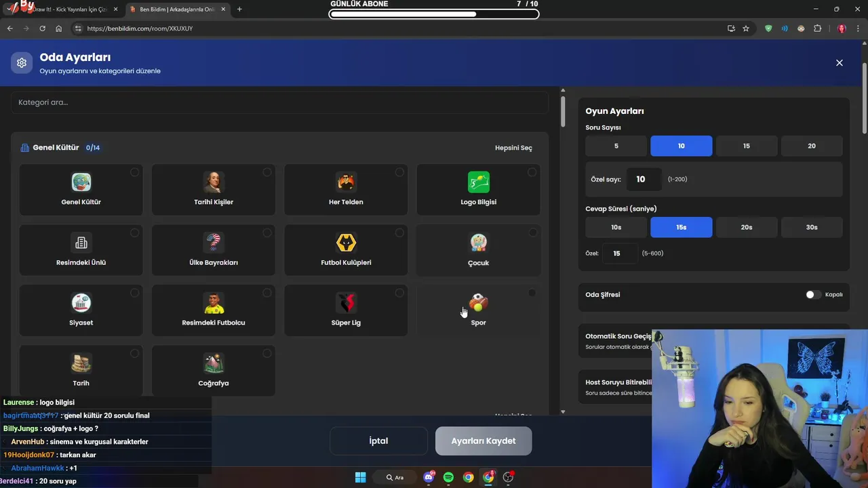Focus the Kategori ara search field
The height and width of the screenshot is (488, 868).
(279, 102)
